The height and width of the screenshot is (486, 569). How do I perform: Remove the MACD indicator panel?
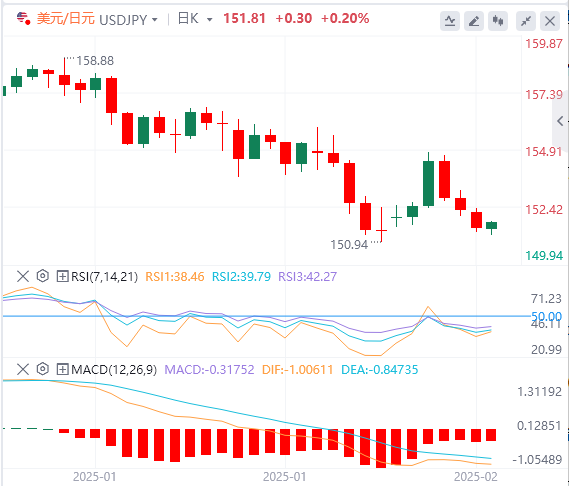tap(23, 369)
